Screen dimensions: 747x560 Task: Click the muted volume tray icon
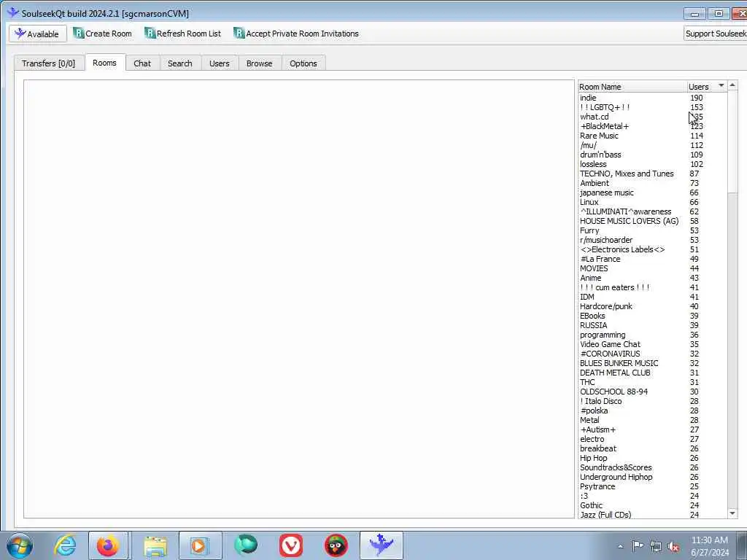coord(673,546)
